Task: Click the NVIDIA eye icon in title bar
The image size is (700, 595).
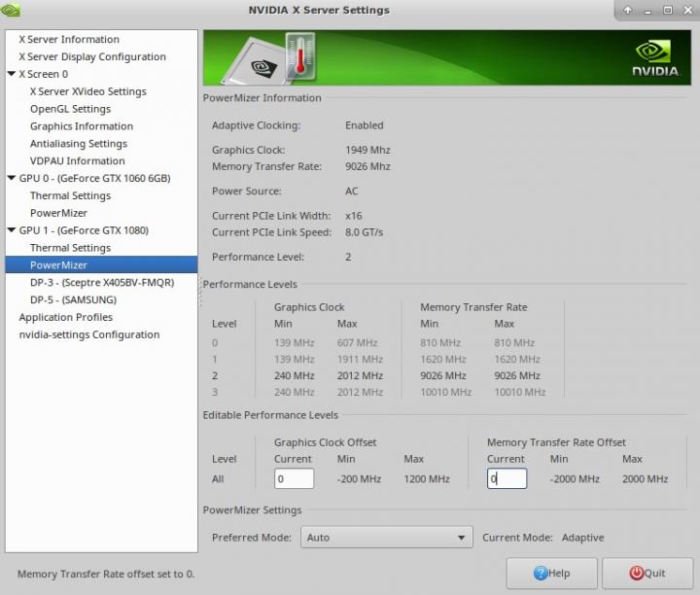Action: point(10,9)
